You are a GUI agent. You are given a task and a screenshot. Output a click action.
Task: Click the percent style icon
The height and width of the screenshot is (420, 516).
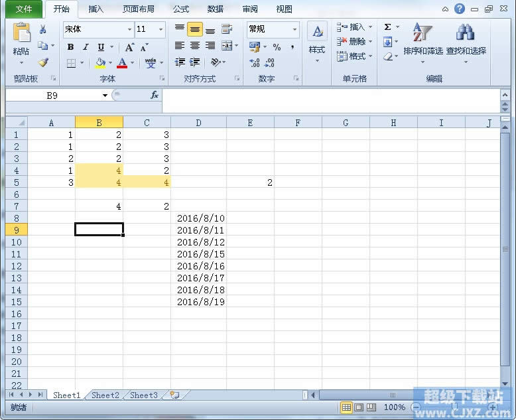277,47
